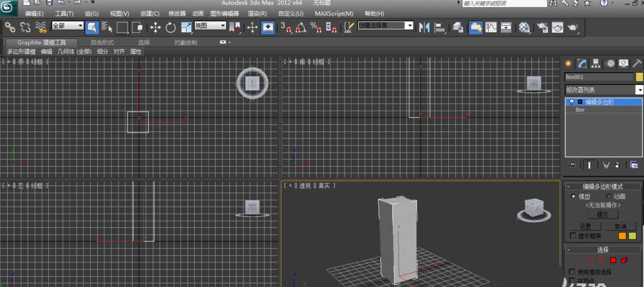The image size is (644, 287).
Task: Click the Select and Link chain icon
Action: [10, 27]
